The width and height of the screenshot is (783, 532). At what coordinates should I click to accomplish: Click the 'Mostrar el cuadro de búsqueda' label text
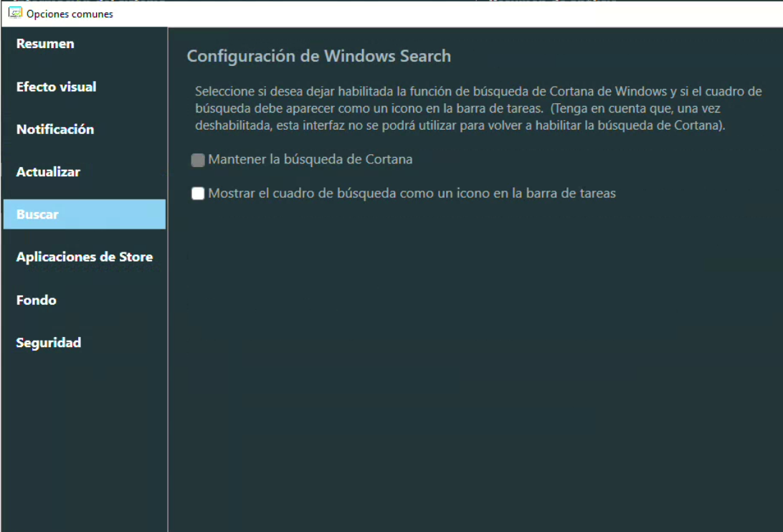coord(412,194)
